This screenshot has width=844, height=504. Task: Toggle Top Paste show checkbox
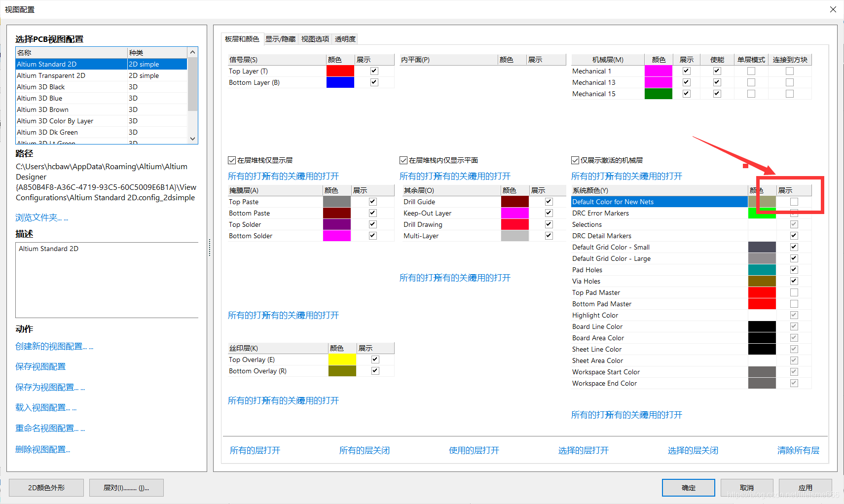click(x=373, y=202)
